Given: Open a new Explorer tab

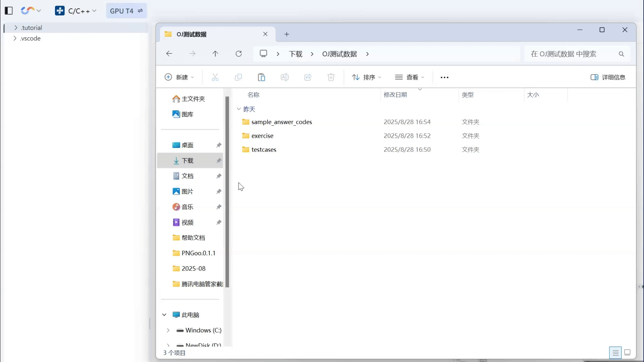Looking at the screenshot, I should coord(286,34).
